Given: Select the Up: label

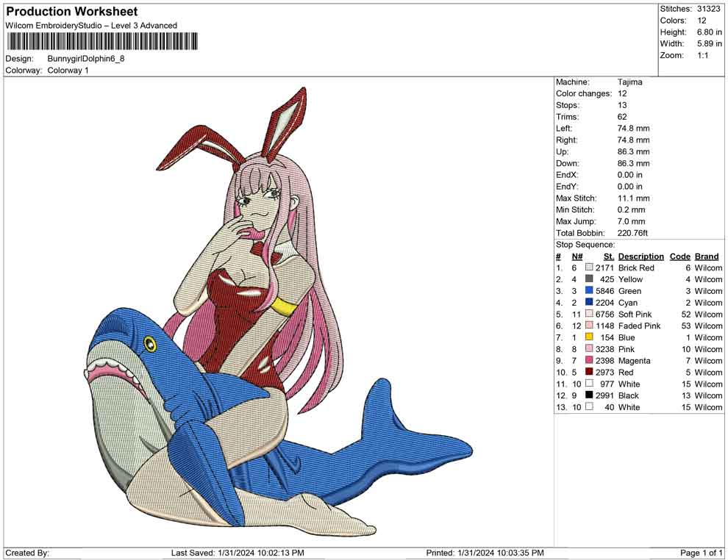Looking at the screenshot, I should (x=562, y=151).
